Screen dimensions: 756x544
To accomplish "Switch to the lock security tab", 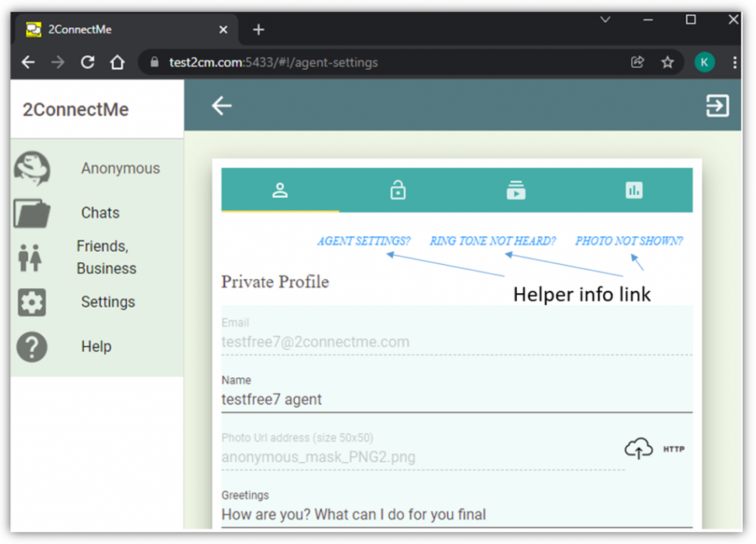I will click(x=398, y=190).
